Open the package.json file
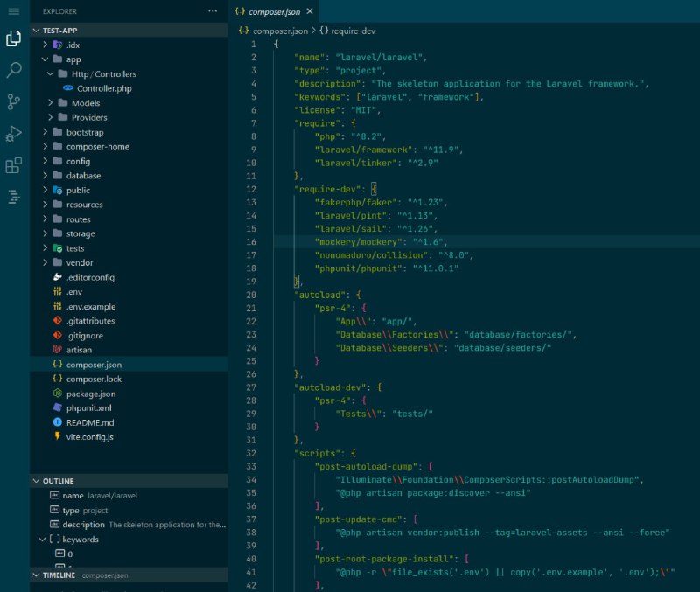This screenshot has width=700, height=592. pos(129,394)
